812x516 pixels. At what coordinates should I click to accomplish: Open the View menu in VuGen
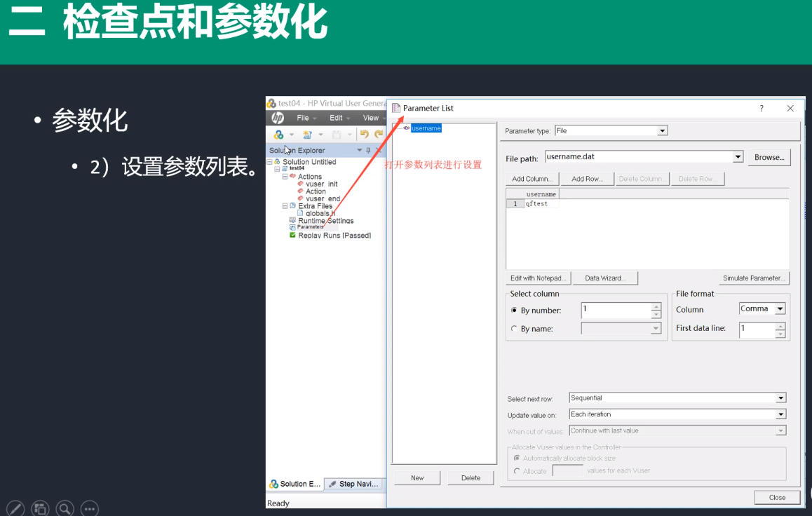[x=373, y=118]
